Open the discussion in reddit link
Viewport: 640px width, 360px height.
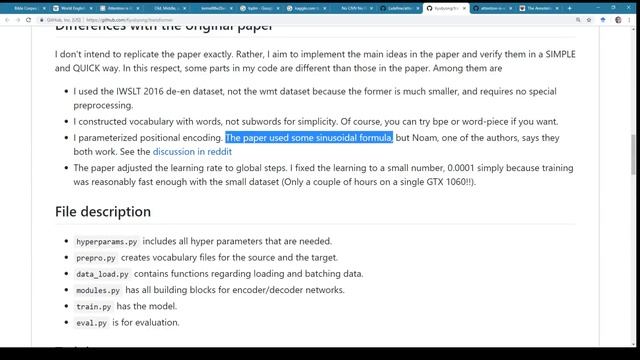pos(192,151)
